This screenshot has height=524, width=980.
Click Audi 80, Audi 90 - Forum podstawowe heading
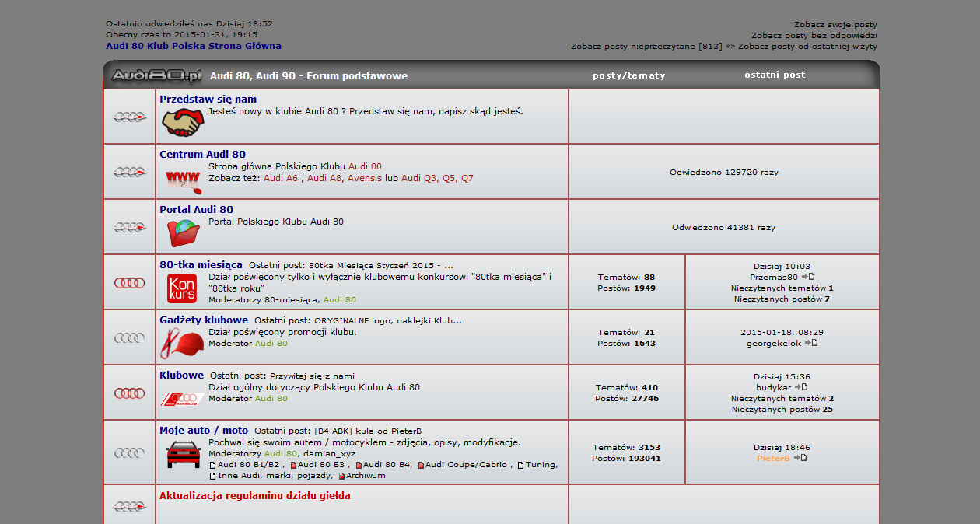pyautogui.click(x=309, y=76)
